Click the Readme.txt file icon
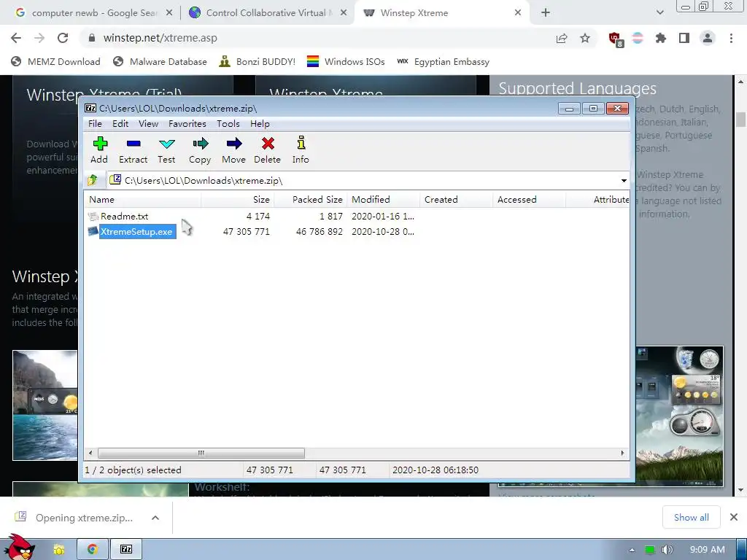Viewport: 747px width, 560px height. click(x=93, y=217)
